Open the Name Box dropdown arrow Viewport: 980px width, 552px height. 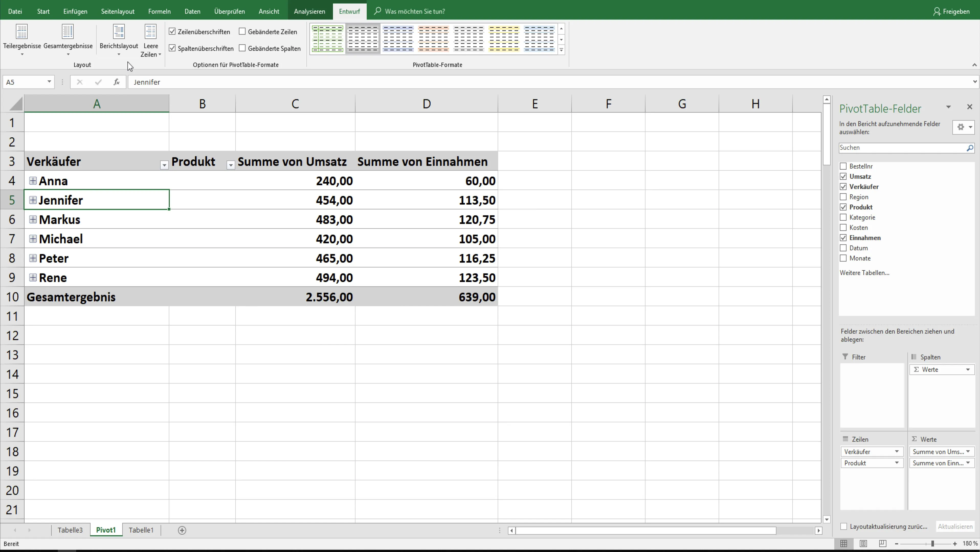(49, 82)
